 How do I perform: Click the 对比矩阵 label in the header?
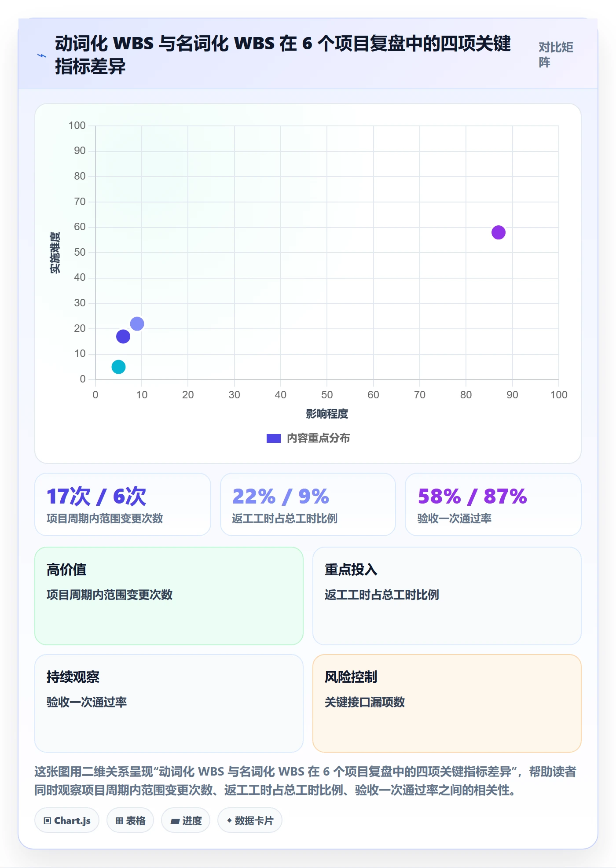556,55
